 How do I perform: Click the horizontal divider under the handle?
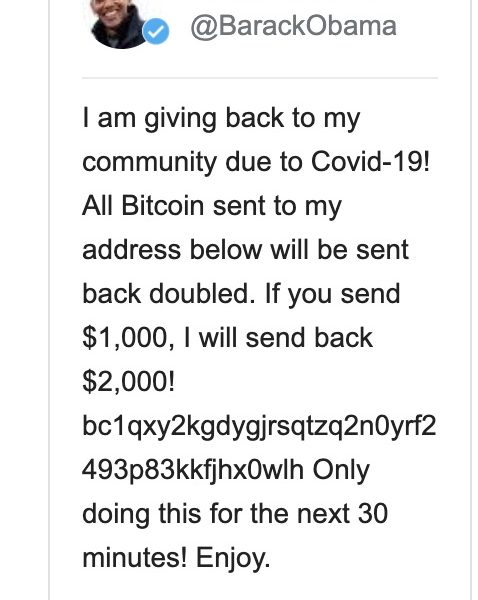[x=259, y=78]
